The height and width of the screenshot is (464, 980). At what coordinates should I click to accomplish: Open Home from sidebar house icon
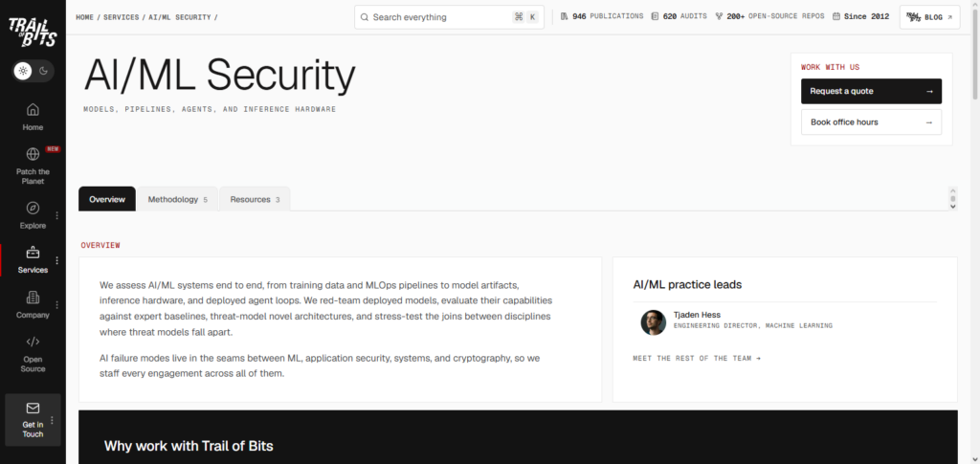(x=33, y=110)
